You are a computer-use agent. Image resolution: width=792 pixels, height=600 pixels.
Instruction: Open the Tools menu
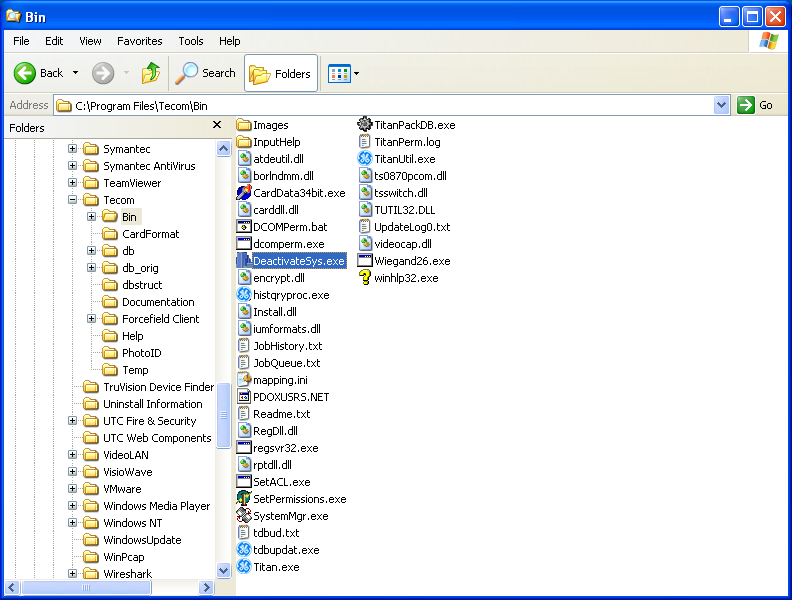(190, 41)
